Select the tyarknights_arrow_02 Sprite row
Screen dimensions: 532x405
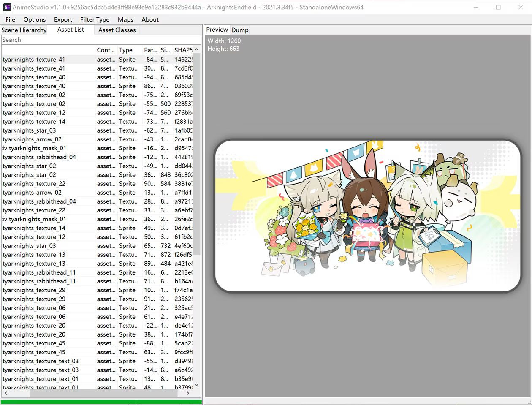tap(97, 193)
